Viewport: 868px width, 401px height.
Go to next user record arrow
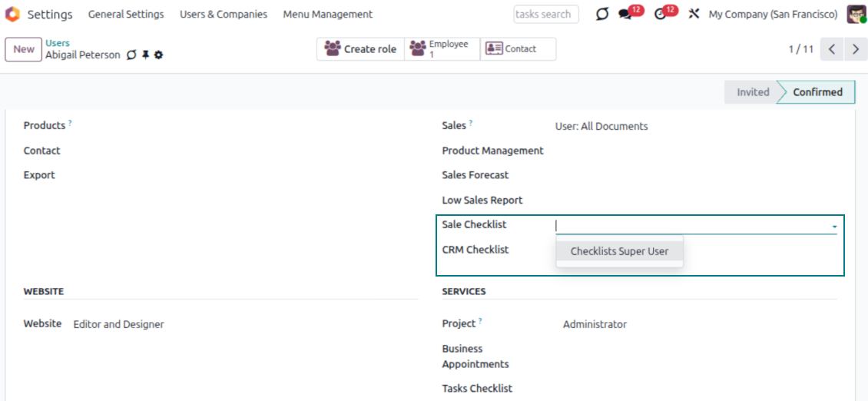pyautogui.click(x=855, y=49)
